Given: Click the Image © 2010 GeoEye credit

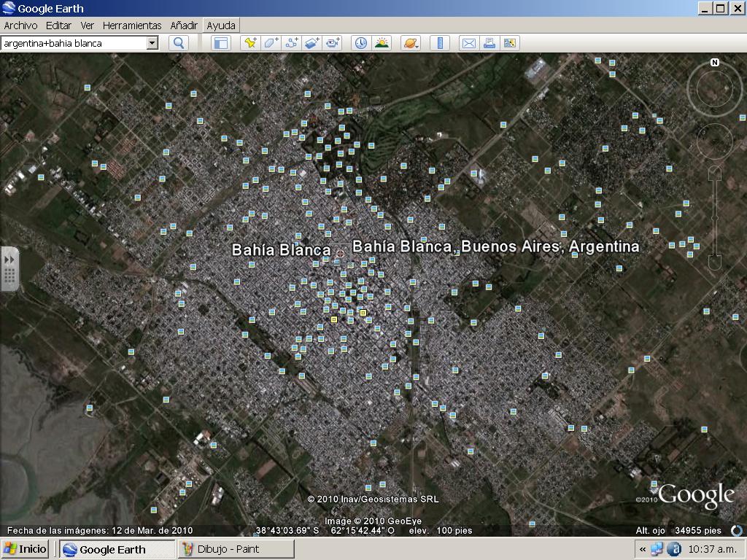Looking at the screenshot, I should click(x=373, y=521).
